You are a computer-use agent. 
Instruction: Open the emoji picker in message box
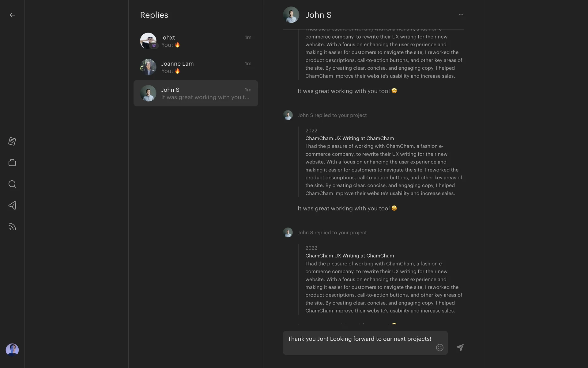439,347
